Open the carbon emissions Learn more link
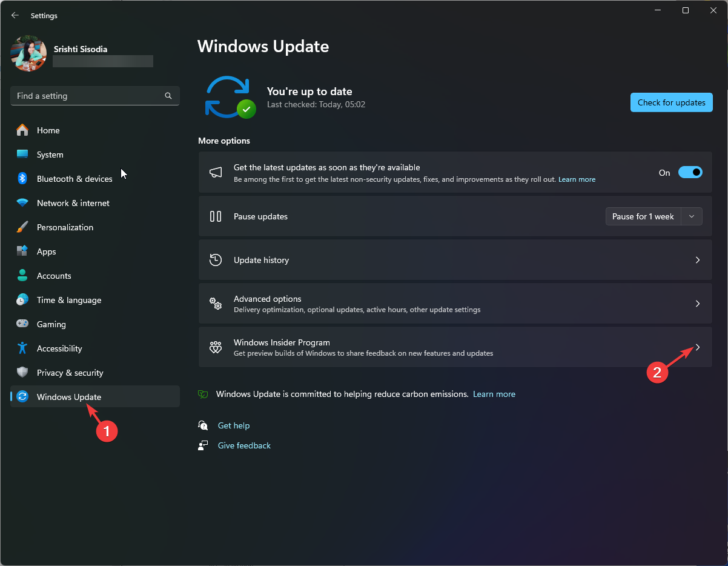This screenshot has width=728, height=566. [494, 394]
